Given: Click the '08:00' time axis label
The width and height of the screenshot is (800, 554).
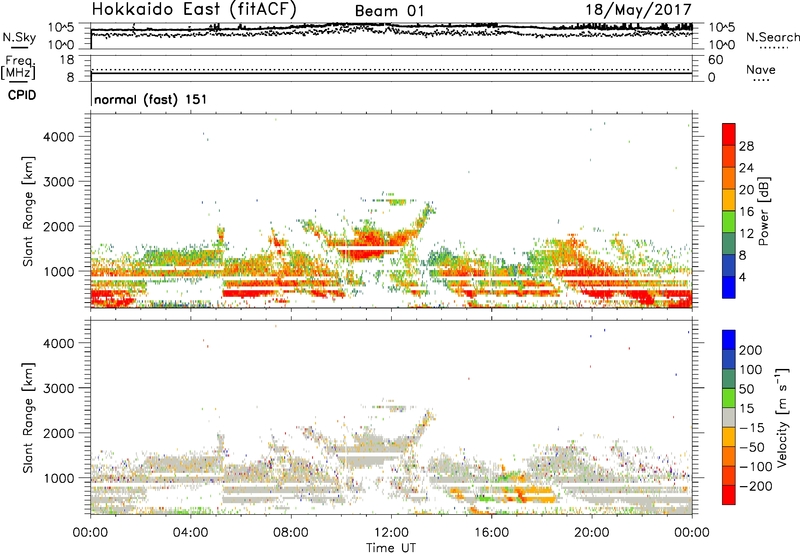Looking at the screenshot, I should (x=291, y=533).
